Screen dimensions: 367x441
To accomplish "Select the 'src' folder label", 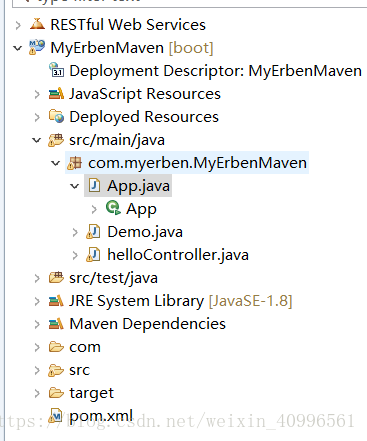I will pyautogui.click(x=80, y=370).
